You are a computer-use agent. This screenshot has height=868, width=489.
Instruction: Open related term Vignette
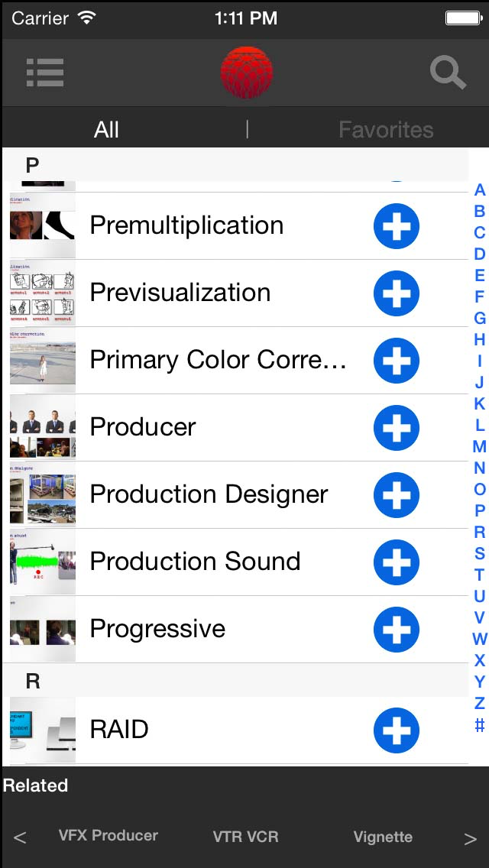coord(383,837)
